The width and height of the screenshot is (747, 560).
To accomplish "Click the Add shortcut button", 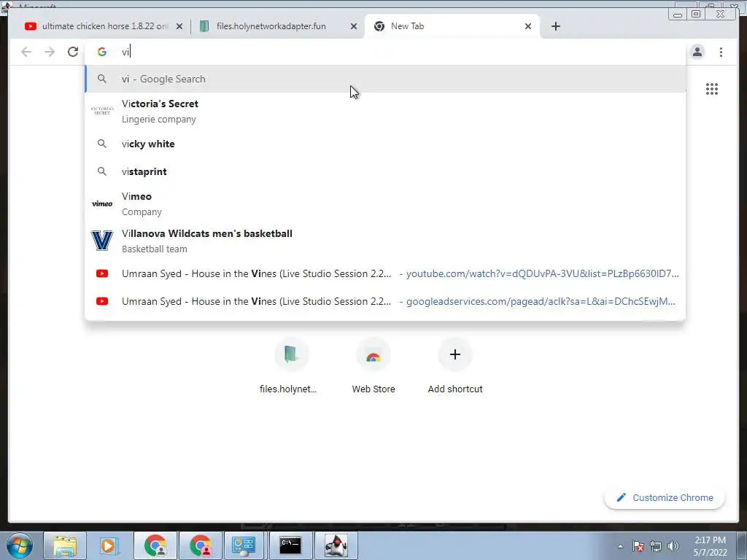I will pos(455,367).
